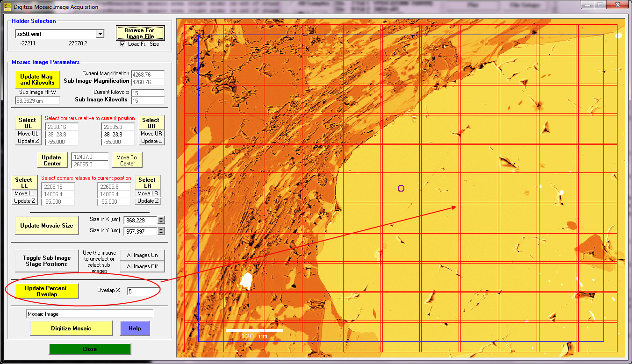Toggle the Load Full Size checkbox
Image resolution: width=632 pixels, height=364 pixels.
coord(122,44)
